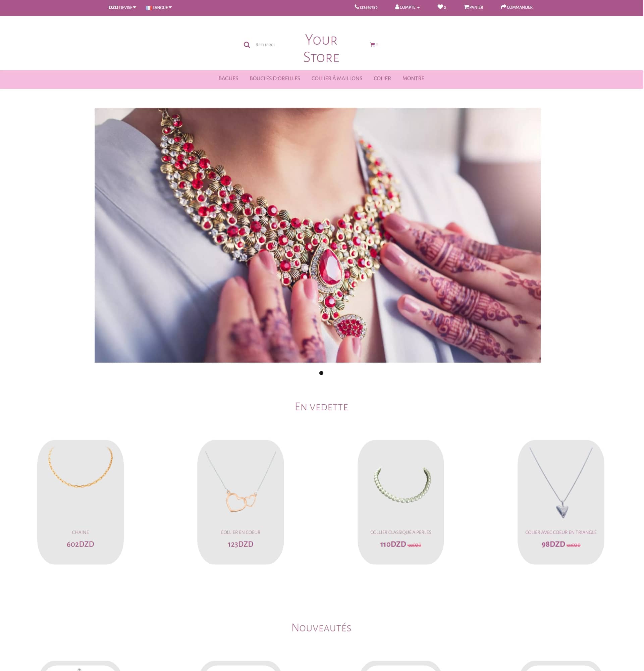Click the language flag icon

click(149, 7)
